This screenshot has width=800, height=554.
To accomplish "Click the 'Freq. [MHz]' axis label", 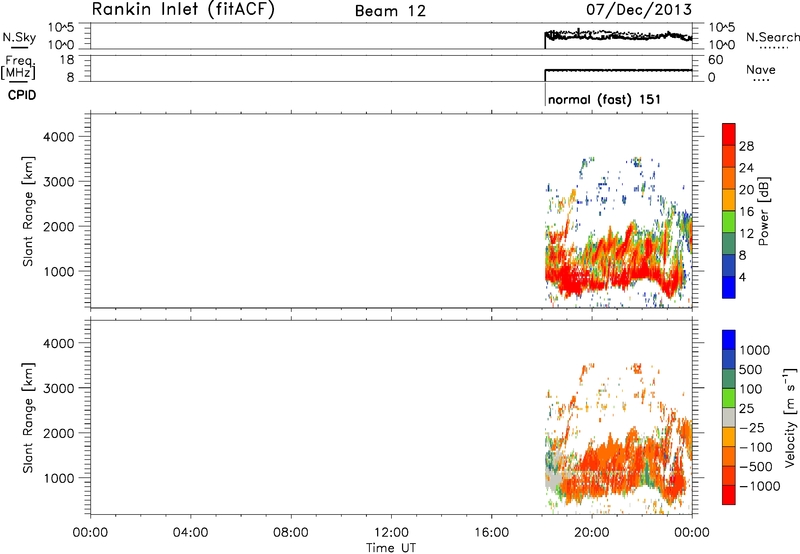I will click(19, 67).
